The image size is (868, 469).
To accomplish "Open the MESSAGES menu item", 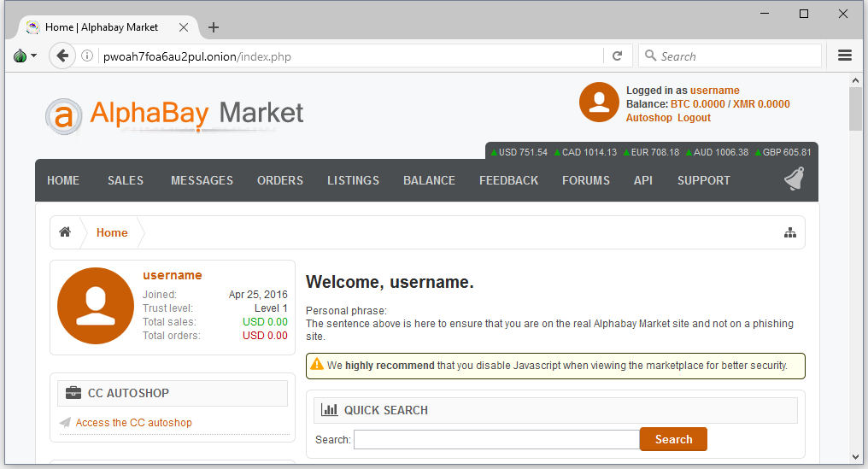I will click(x=202, y=180).
